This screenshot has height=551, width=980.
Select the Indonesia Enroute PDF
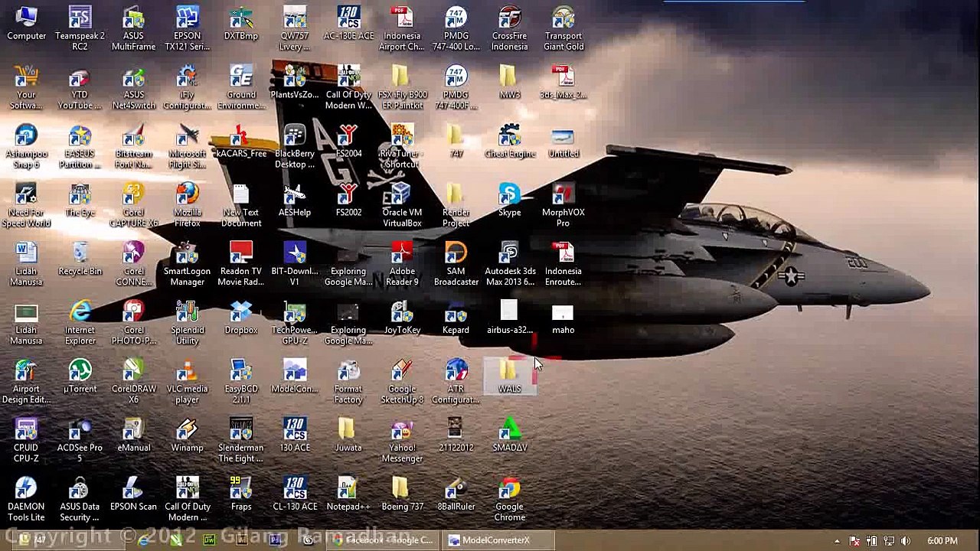click(x=563, y=265)
